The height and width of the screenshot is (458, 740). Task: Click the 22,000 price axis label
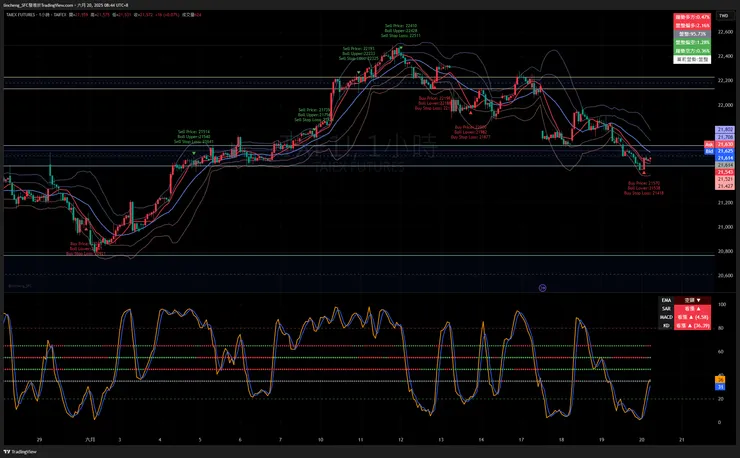pos(725,105)
